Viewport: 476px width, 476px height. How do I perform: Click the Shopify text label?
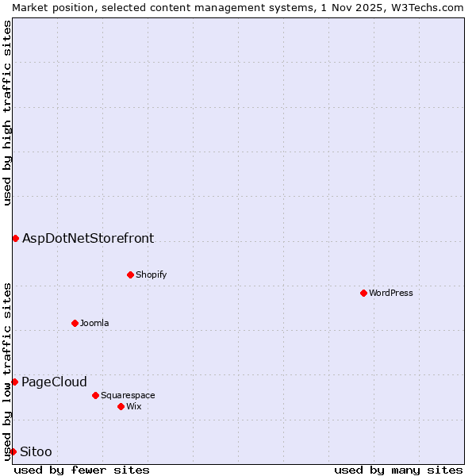point(151,274)
